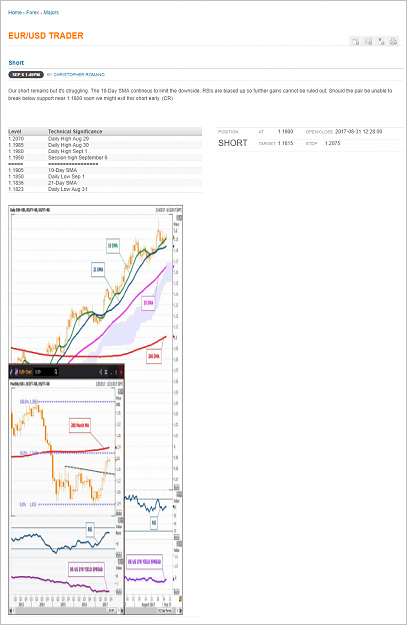The height and width of the screenshot is (625, 407).
Task: Click the magnifier icon in inset chart toolbar
Action: pyautogui.click(x=56, y=371)
